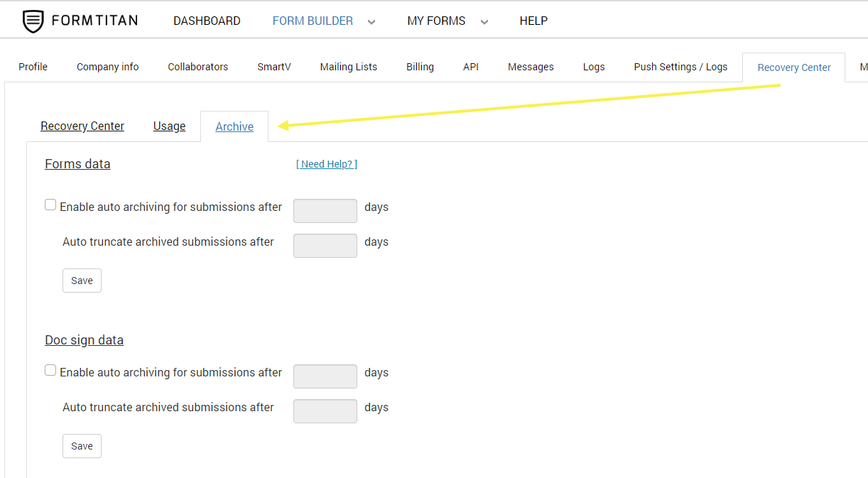Switch to the Usage sub-tab
Viewport: 868px width, 478px height.
pos(169,126)
